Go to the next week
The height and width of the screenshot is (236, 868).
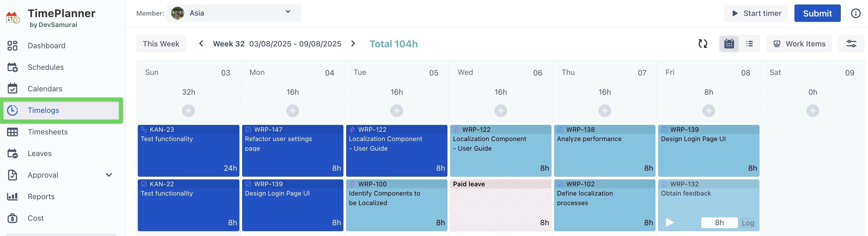pyautogui.click(x=353, y=43)
